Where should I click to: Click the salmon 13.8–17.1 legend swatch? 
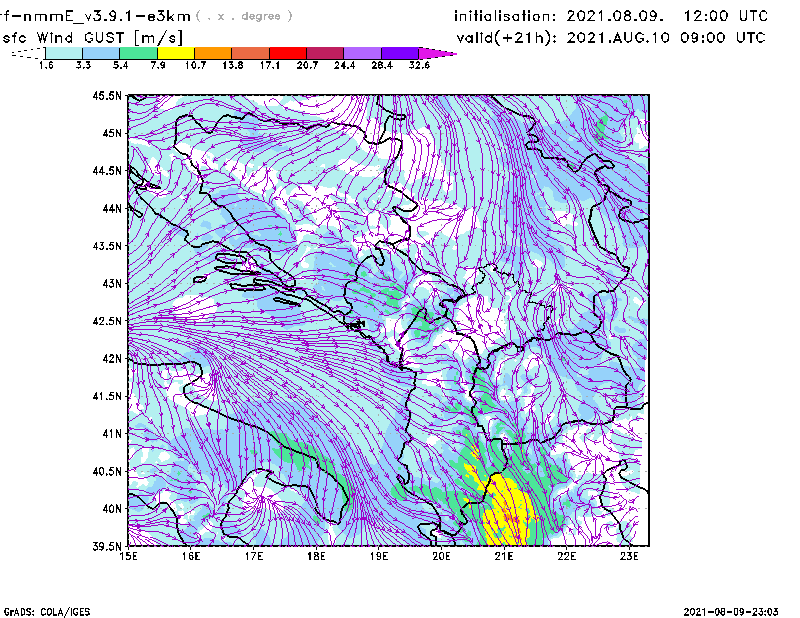click(x=251, y=53)
